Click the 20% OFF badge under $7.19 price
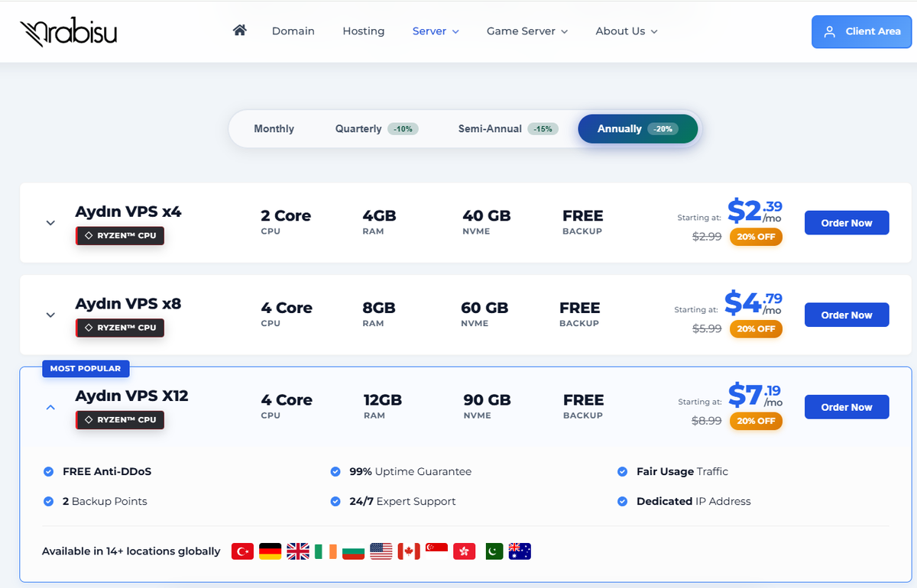The width and height of the screenshot is (917, 588). click(756, 421)
